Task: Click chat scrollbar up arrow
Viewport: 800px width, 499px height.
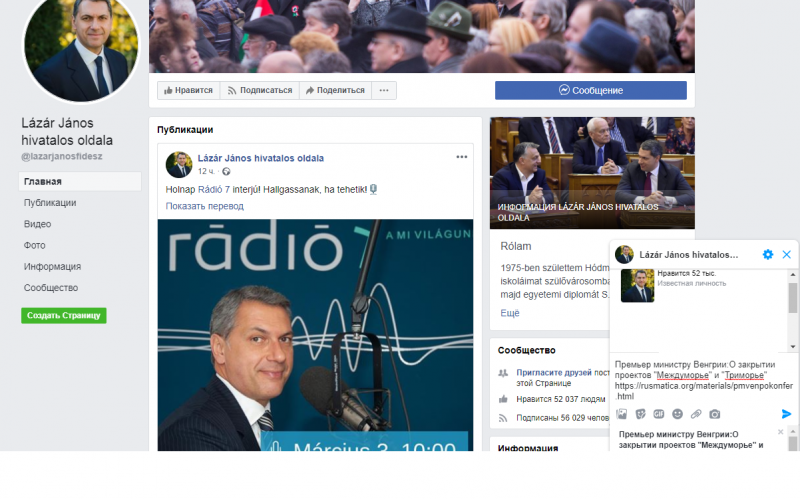Action: (793, 275)
